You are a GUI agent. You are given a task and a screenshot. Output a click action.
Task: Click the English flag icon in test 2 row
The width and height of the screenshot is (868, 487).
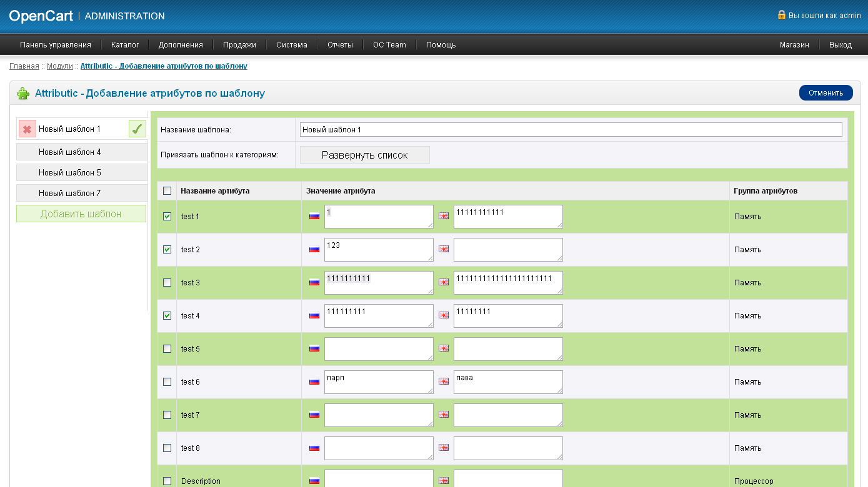click(444, 249)
